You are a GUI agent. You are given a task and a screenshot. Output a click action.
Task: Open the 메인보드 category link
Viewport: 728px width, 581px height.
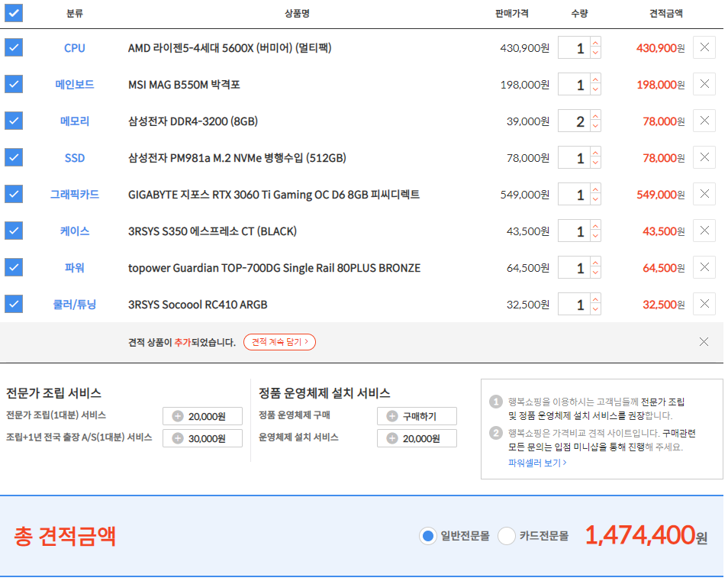(74, 85)
